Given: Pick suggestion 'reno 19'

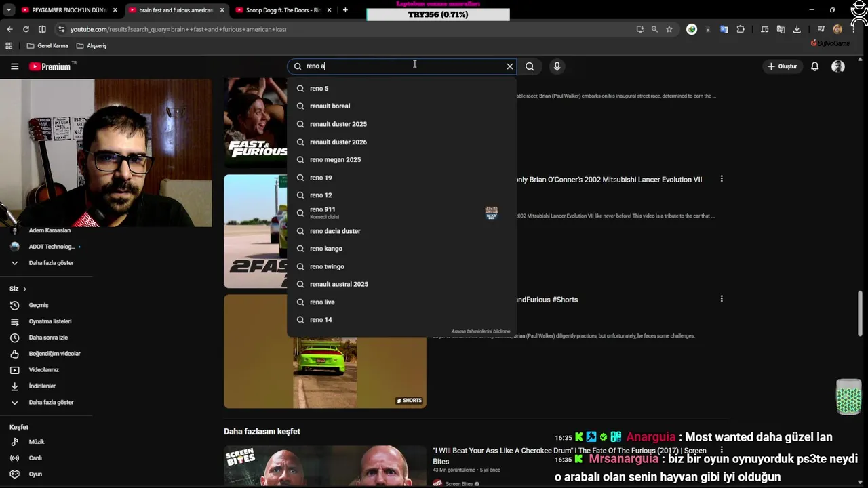Looking at the screenshot, I should [401, 178].
